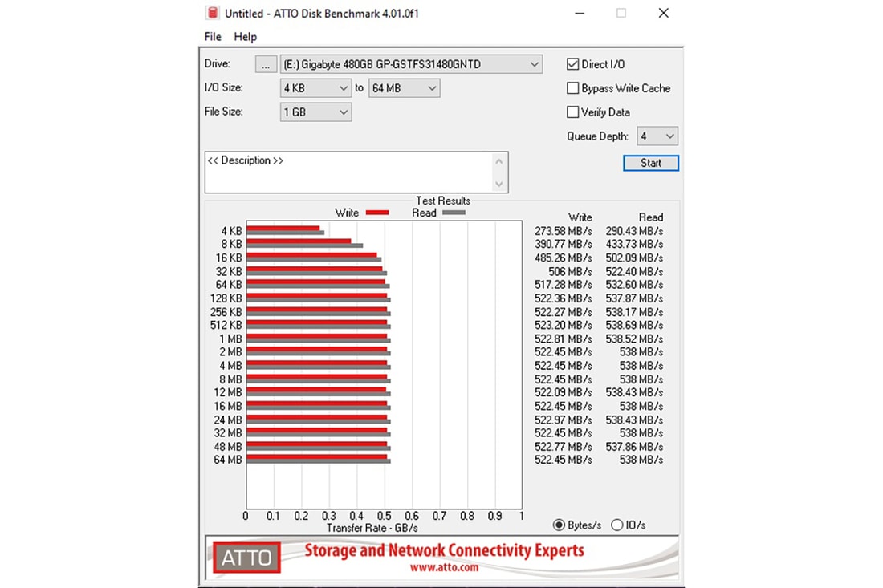
Task: Click the Read column header in results
Action: pos(651,217)
